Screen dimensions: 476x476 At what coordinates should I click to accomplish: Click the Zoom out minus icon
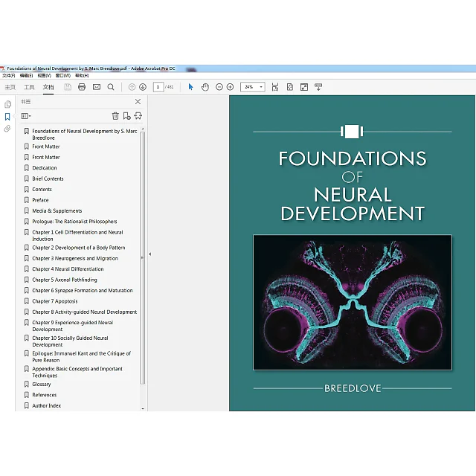219,87
